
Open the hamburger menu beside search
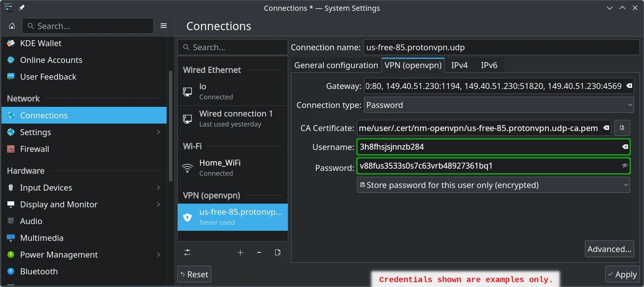(164, 26)
